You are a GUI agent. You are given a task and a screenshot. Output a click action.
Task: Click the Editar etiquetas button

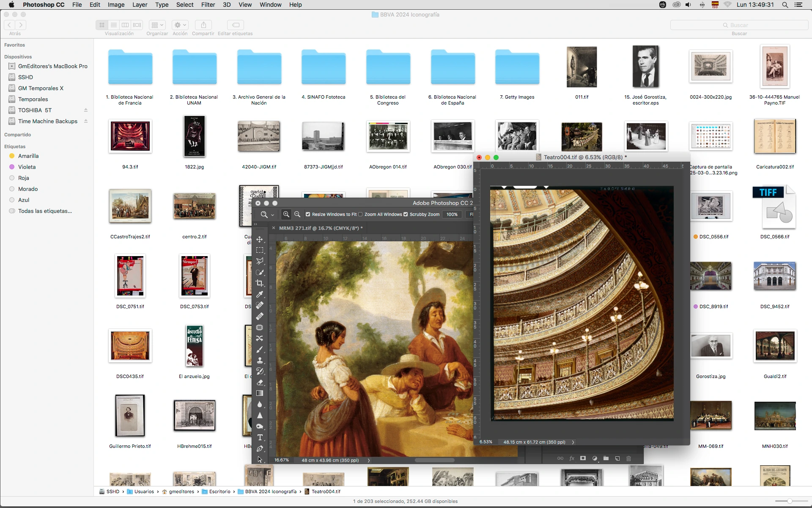236,25
